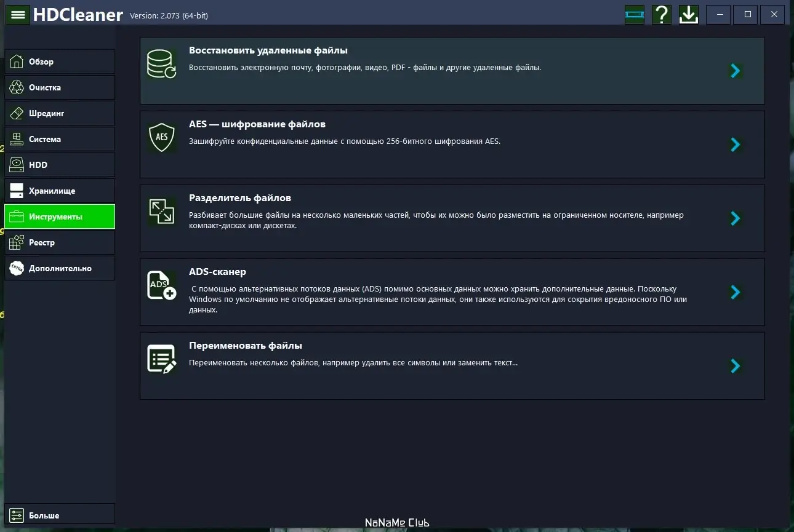This screenshot has width=794, height=532.
Task: Click the database restore deleted files icon
Action: (161, 64)
